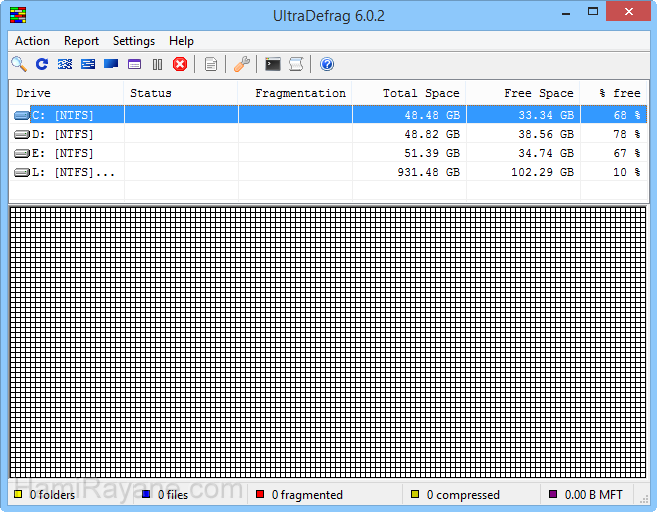The height and width of the screenshot is (512, 657).
Task: Minimize the UltraDefrag window
Action: pyautogui.click(x=566, y=12)
